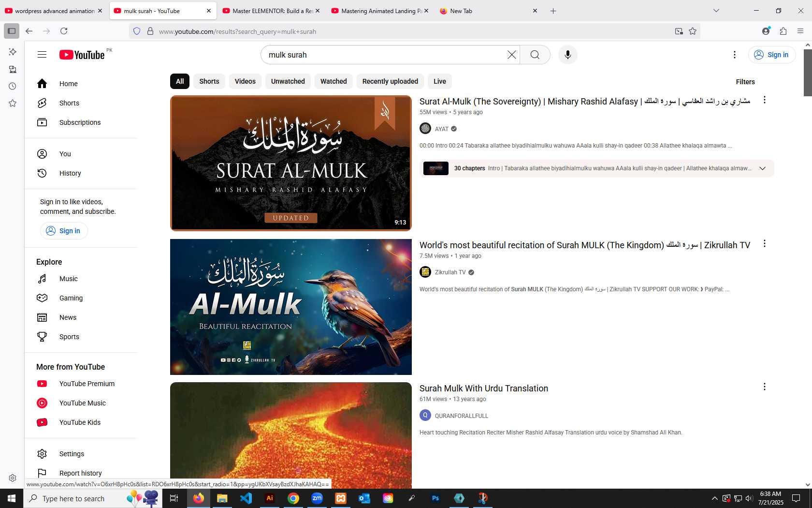Click the QURANFORALLFULL channel avatar

point(425,415)
